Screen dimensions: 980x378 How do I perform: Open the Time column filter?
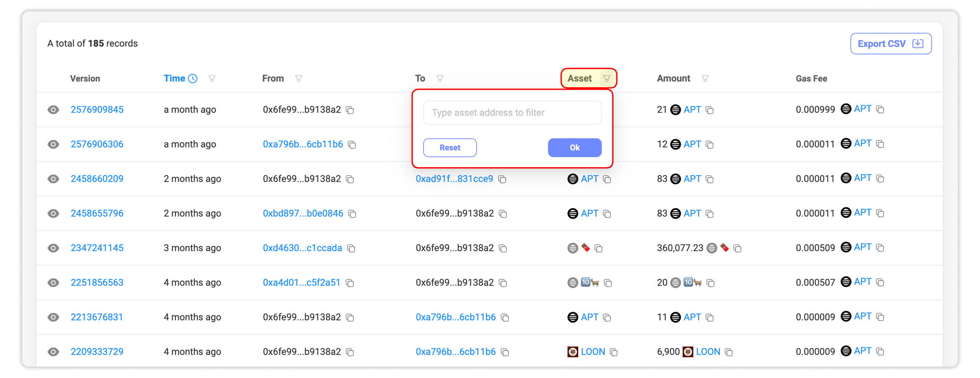212,78
